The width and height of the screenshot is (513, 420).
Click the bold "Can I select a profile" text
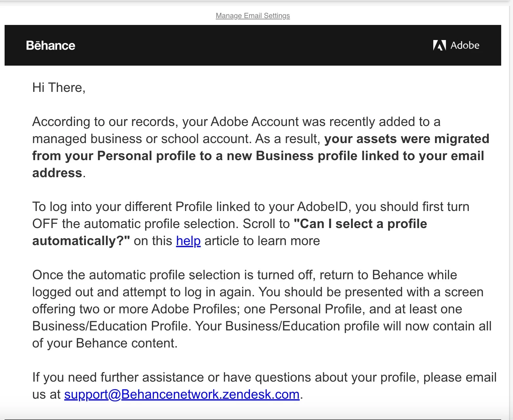click(360, 224)
